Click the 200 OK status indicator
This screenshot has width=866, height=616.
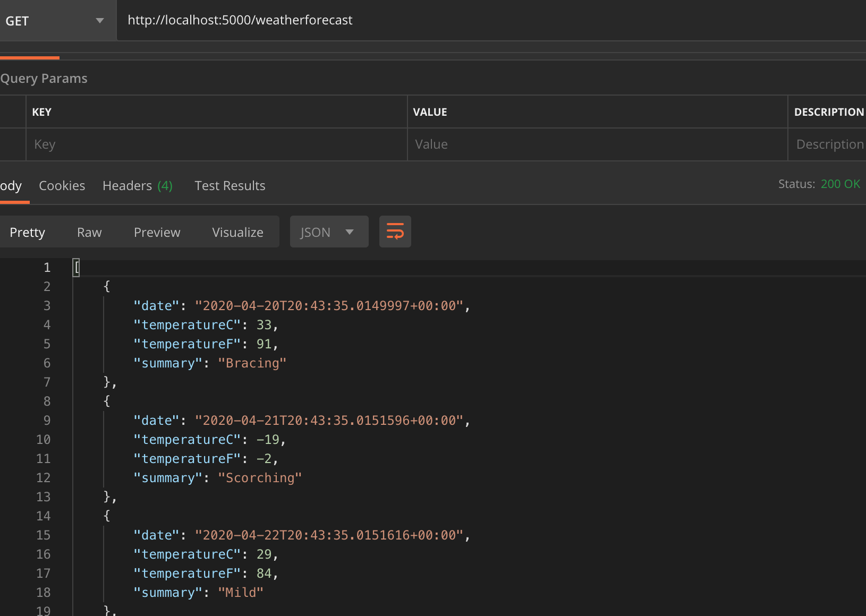tap(840, 184)
